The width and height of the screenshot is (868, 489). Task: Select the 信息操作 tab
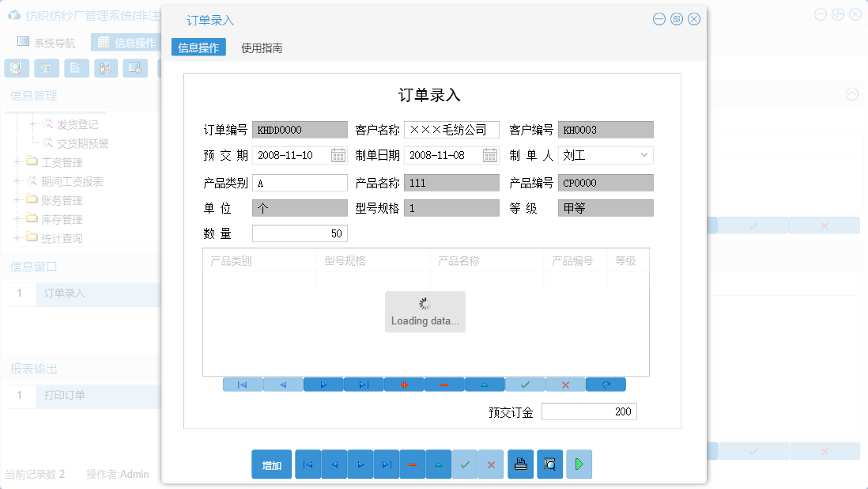198,47
